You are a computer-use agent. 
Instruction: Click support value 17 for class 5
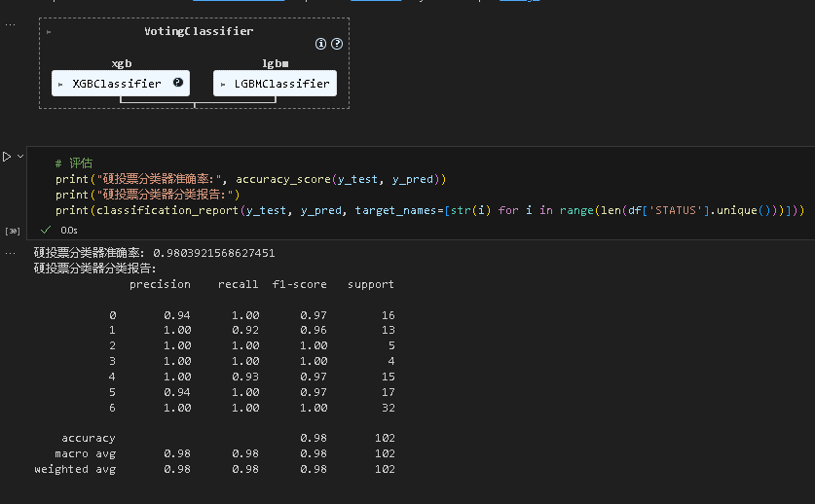pyautogui.click(x=389, y=392)
